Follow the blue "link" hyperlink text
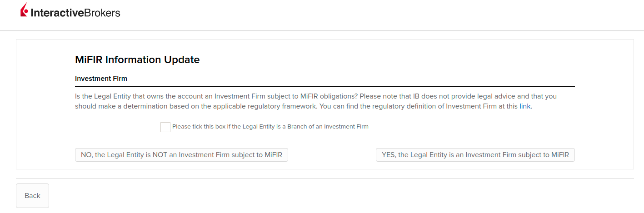This screenshot has height=213, width=644. click(525, 106)
